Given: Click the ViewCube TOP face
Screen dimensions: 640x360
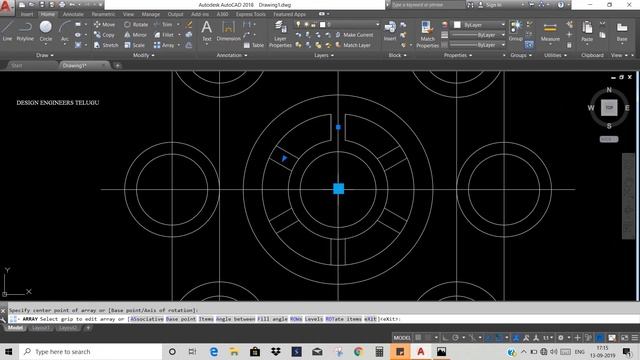Looking at the screenshot, I should pyautogui.click(x=609, y=108).
